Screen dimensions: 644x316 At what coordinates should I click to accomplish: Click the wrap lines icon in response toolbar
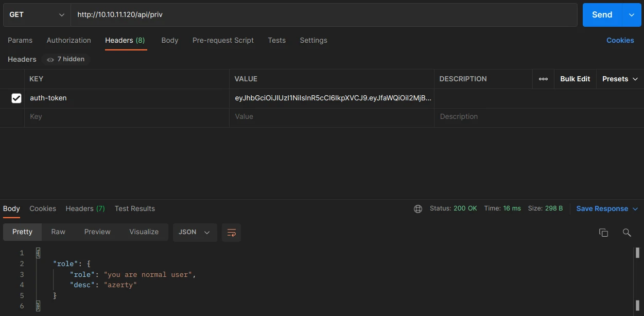pos(231,232)
